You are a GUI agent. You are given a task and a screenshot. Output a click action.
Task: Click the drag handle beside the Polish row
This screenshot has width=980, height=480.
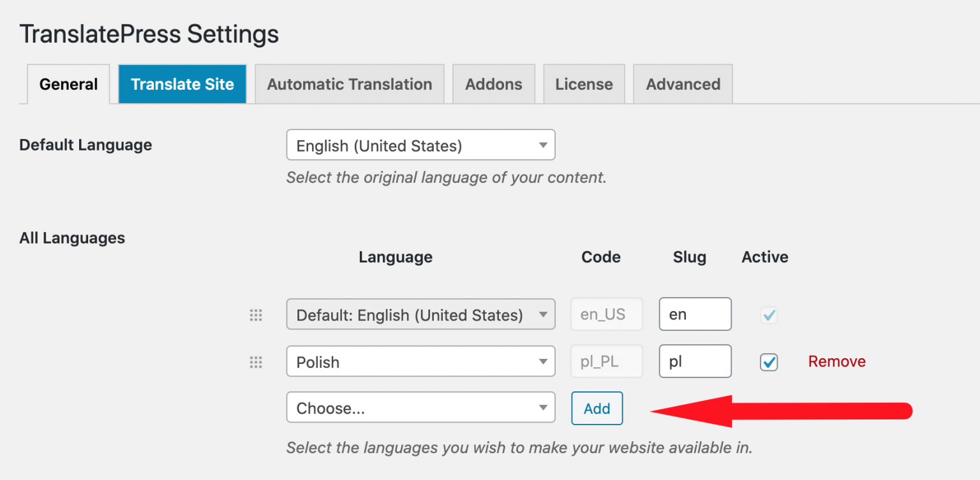256,361
